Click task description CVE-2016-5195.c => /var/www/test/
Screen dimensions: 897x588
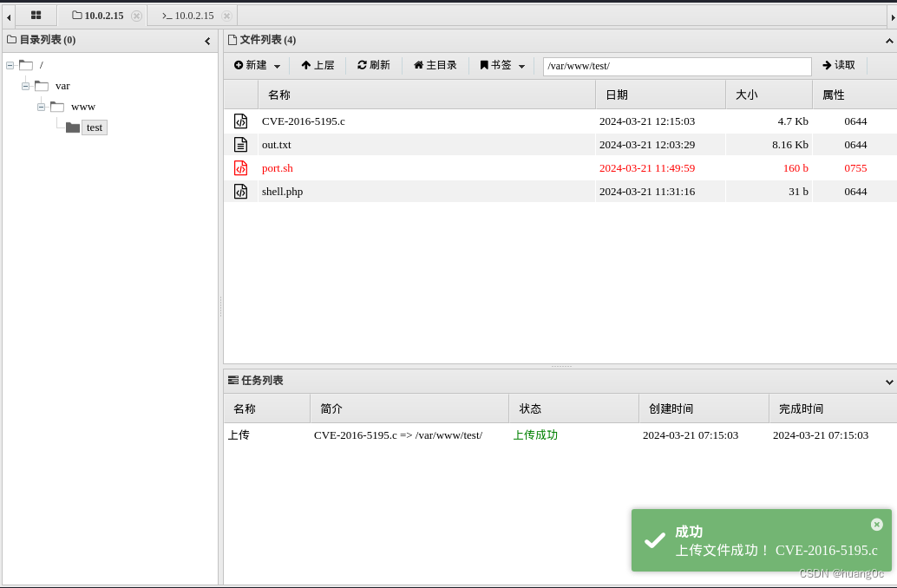(x=398, y=435)
